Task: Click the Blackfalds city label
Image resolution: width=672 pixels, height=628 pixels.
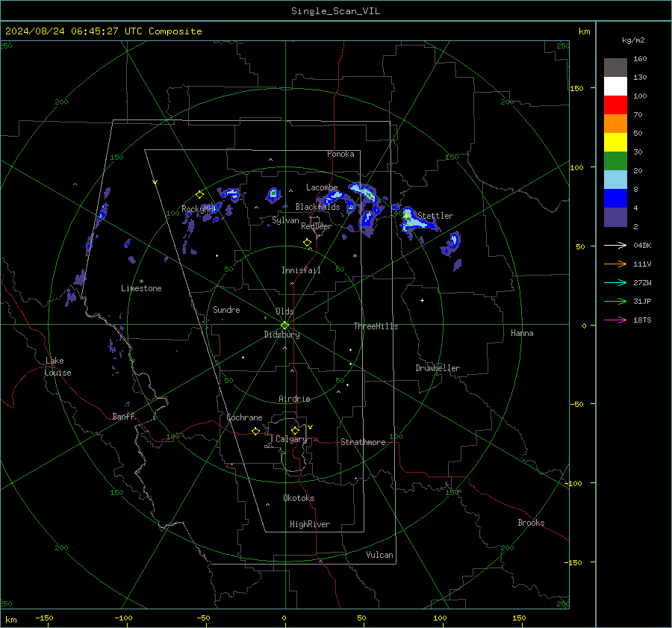Action: 317,207
